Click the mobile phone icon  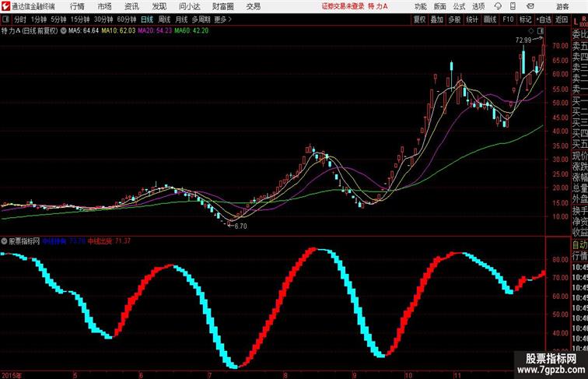(x=513, y=6)
